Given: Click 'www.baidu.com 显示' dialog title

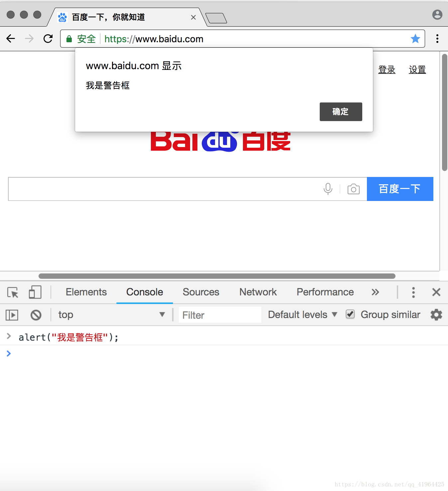Looking at the screenshot, I should click(134, 66).
